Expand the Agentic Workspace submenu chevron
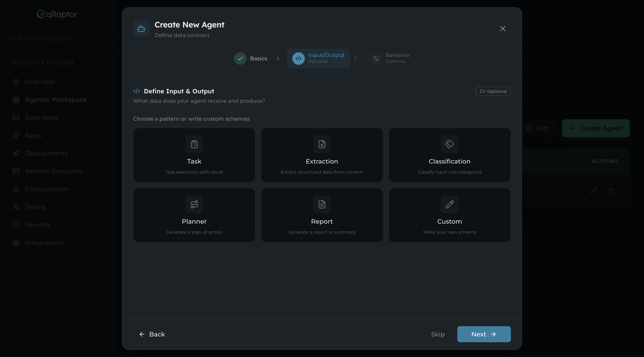The height and width of the screenshot is (357, 644). [98, 100]
